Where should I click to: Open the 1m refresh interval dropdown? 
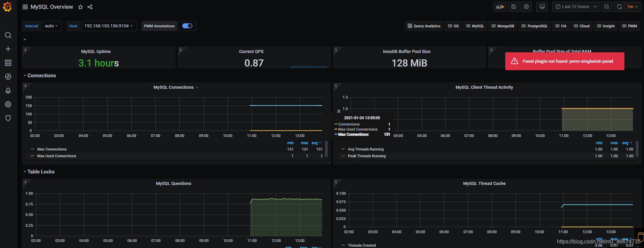click(x=633, y=7)
